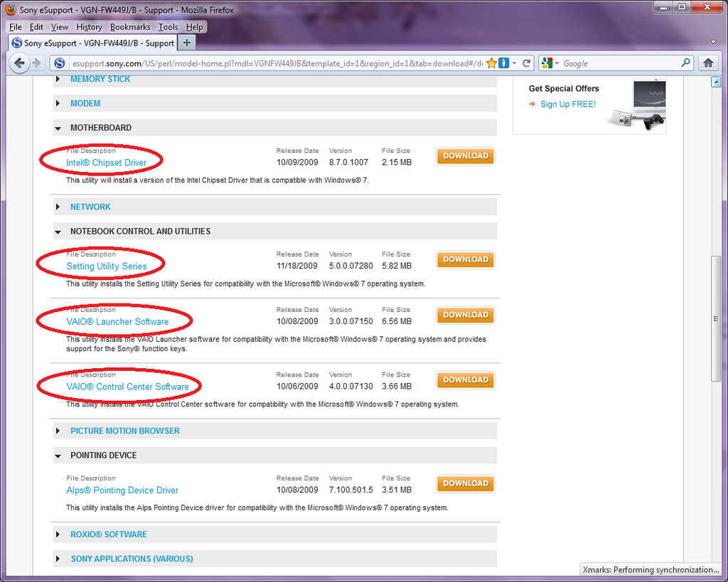728x582 pixels.
Task: Click the blue info icon in the address bar
Action: (x=504, y=63)
